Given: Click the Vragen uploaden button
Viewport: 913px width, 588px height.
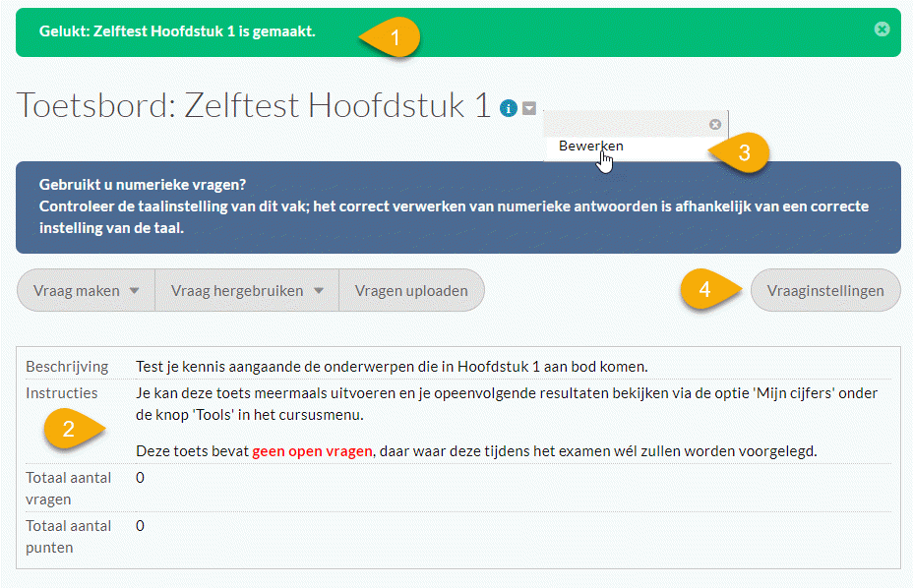Looking at the screenshot, I should click(411, 290).
